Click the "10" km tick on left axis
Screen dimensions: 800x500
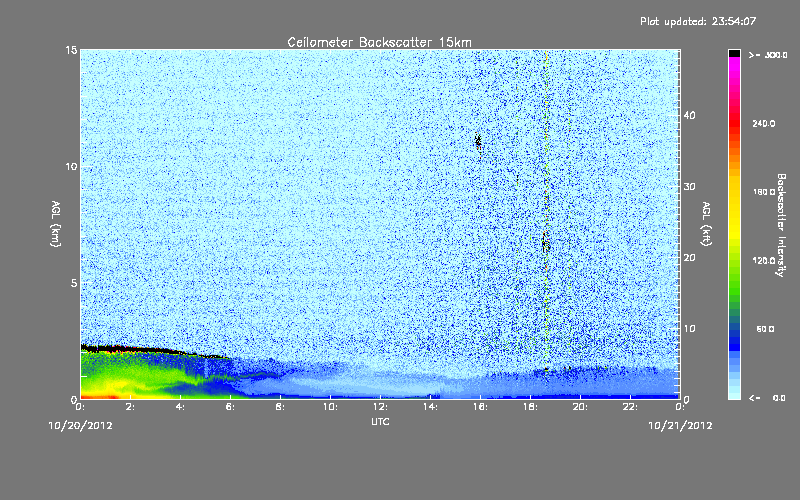tap(71, 166)
